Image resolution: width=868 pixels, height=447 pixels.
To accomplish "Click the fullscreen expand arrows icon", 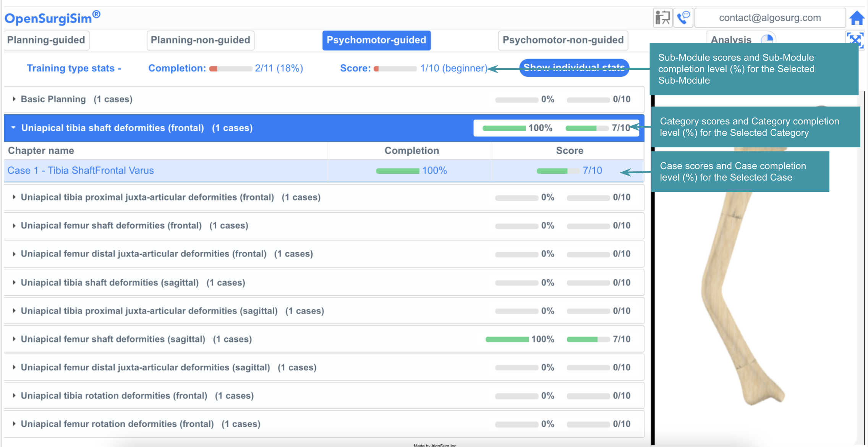I will (855, 39).
